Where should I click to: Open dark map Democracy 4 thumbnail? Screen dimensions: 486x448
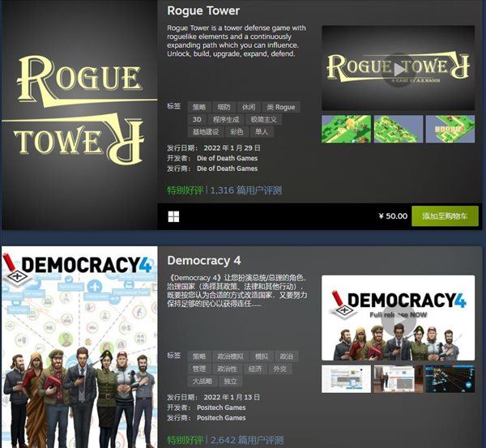(x=450, y=379)
